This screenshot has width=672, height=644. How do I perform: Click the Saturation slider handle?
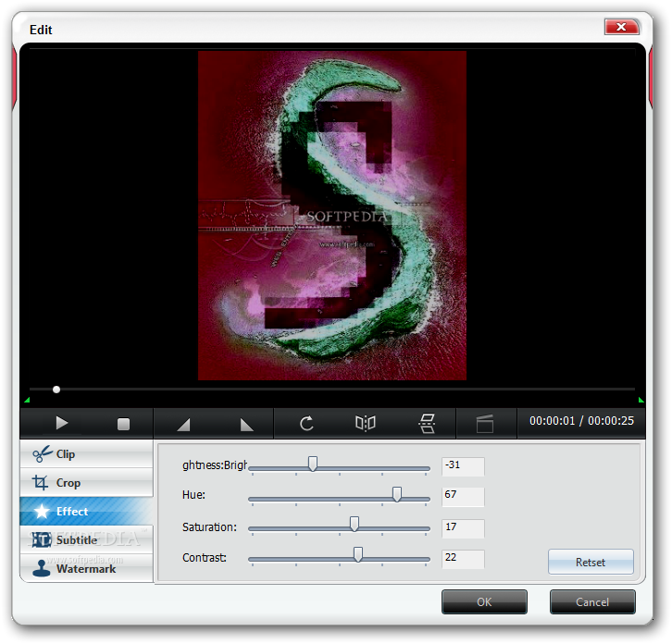(x=354, y=524)
